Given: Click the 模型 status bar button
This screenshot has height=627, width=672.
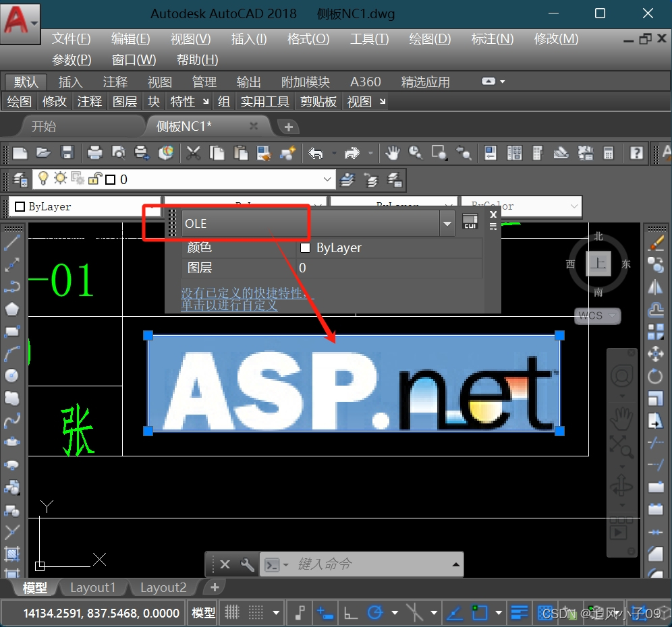Looking at the screenshot, I should (203, 613).
